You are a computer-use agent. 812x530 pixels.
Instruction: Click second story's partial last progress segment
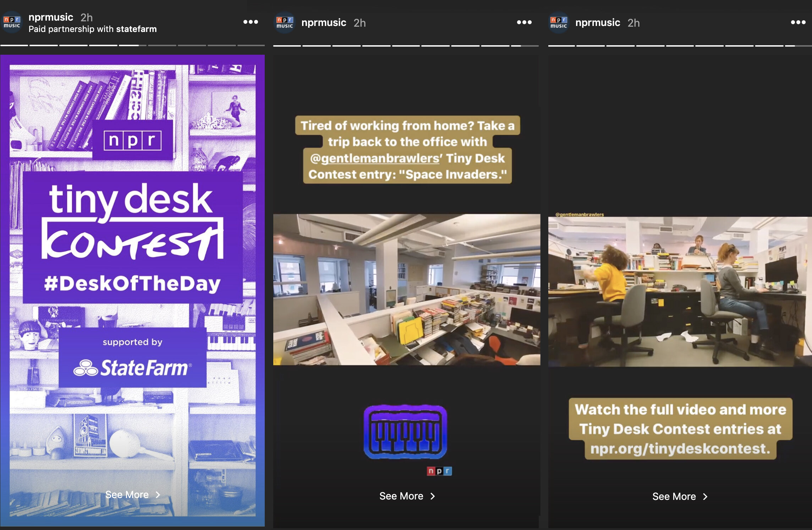525,45
